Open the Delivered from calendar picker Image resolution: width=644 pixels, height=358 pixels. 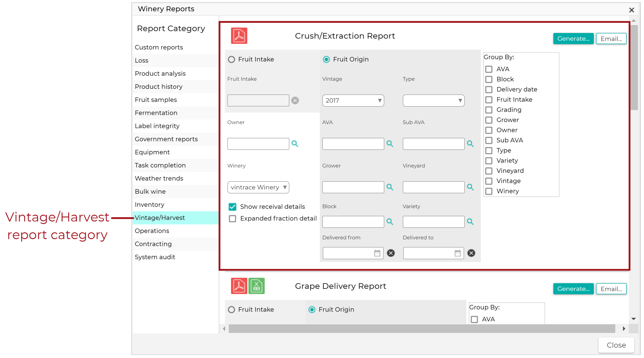377,253
